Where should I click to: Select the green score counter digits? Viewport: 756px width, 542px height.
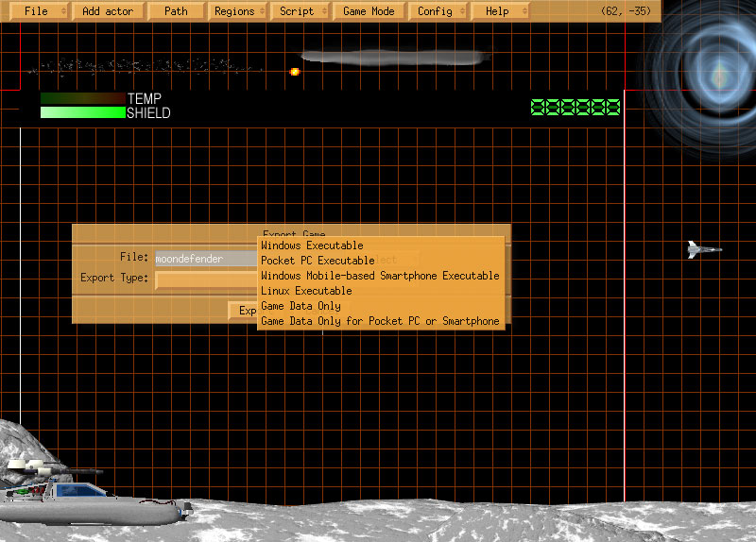[576, 107]
